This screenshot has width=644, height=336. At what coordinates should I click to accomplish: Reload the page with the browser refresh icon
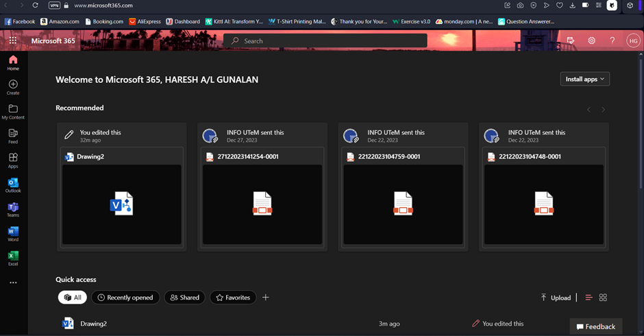pos(36,5)
